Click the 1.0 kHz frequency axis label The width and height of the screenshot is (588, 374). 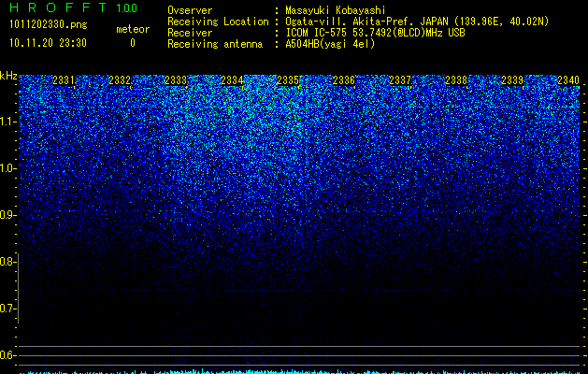coord(7,168)
